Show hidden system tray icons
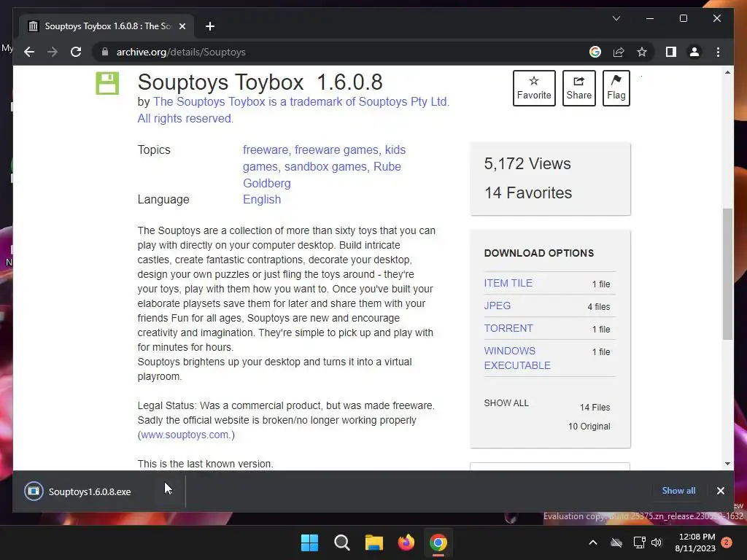 click(x=592, y=542)
